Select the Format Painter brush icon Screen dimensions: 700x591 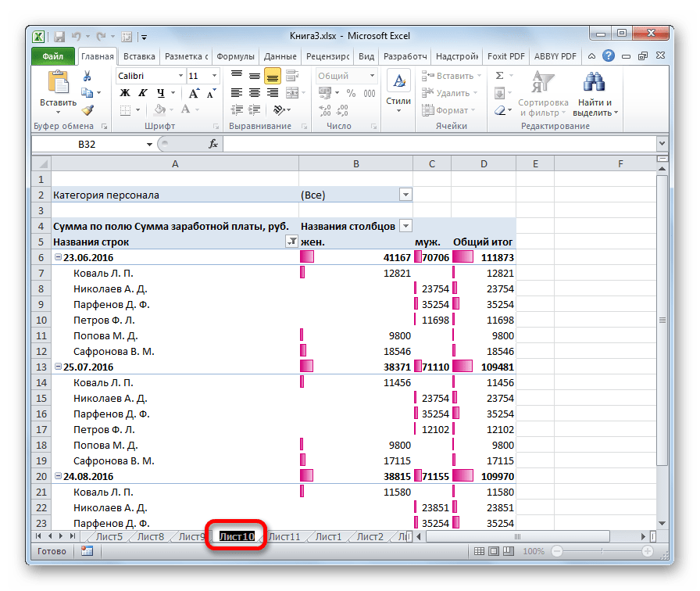click(87, 110)
